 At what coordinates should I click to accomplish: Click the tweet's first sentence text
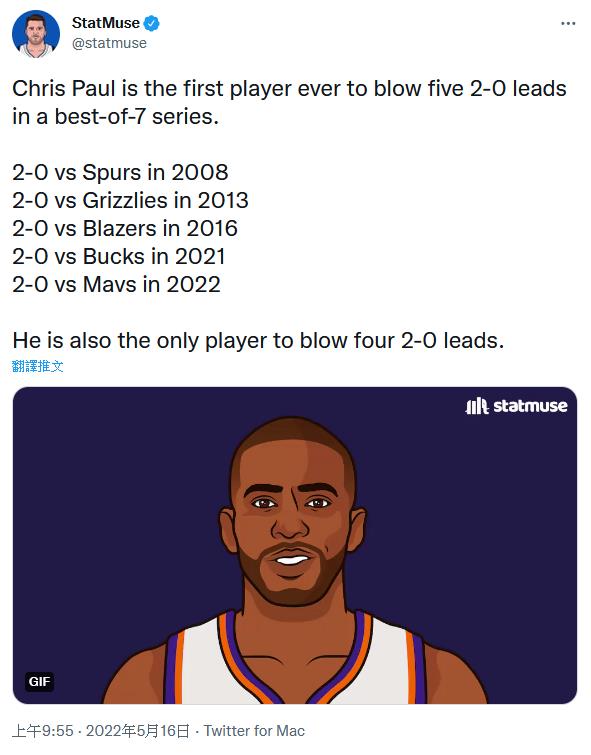(289, 103)
